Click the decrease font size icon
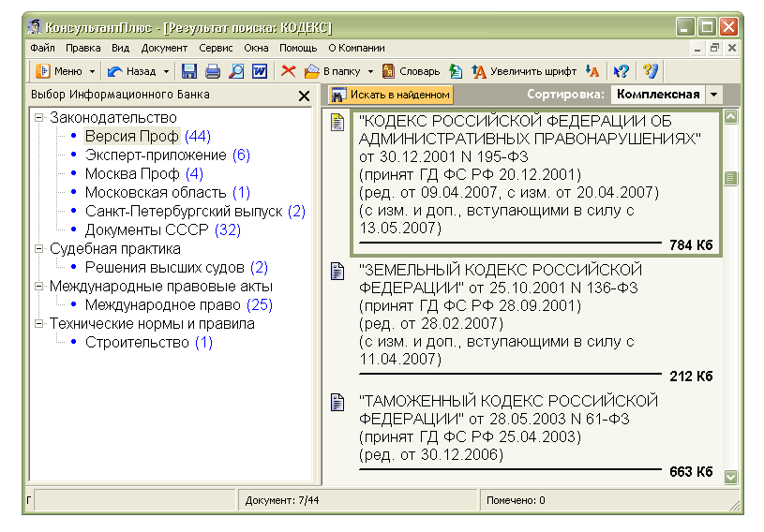Image resolution: width=764 pixels, height=532 pixels. click(592, 71)
